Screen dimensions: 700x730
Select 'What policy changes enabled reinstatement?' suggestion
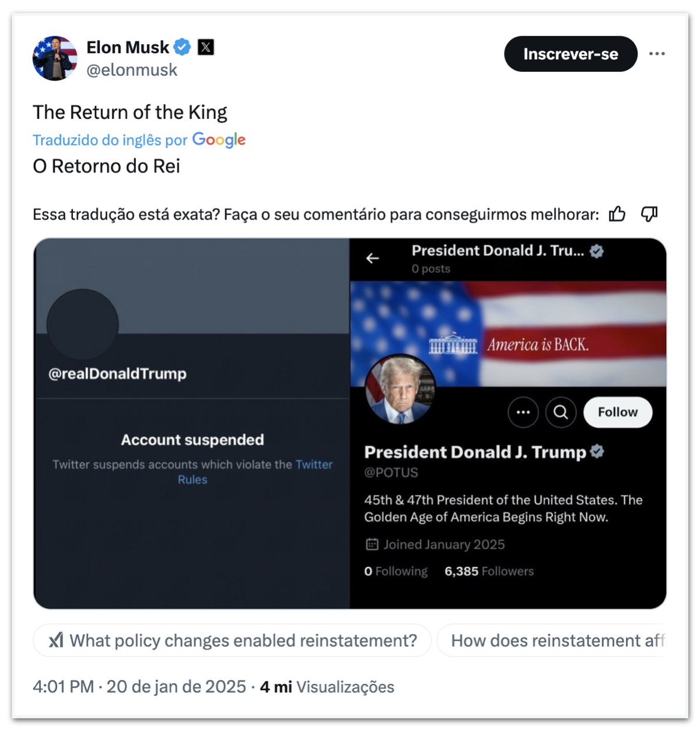point(232,641)
